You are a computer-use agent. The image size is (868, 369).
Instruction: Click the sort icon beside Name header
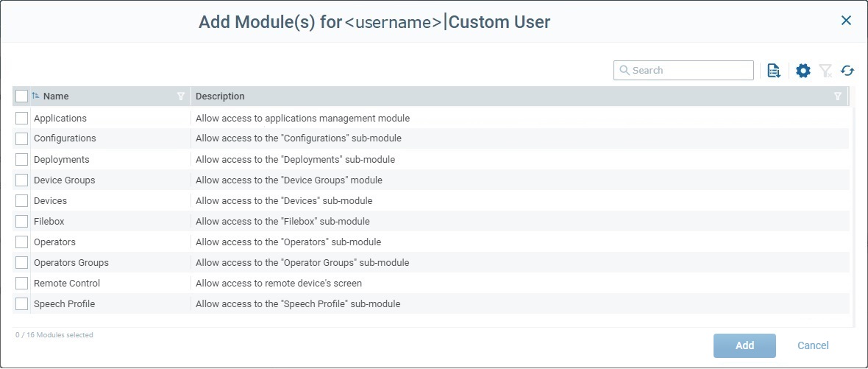(x=35, y=96)
